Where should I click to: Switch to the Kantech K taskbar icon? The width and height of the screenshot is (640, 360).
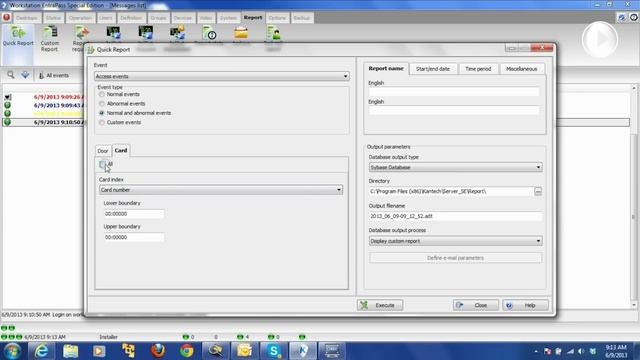click(302, 351)
